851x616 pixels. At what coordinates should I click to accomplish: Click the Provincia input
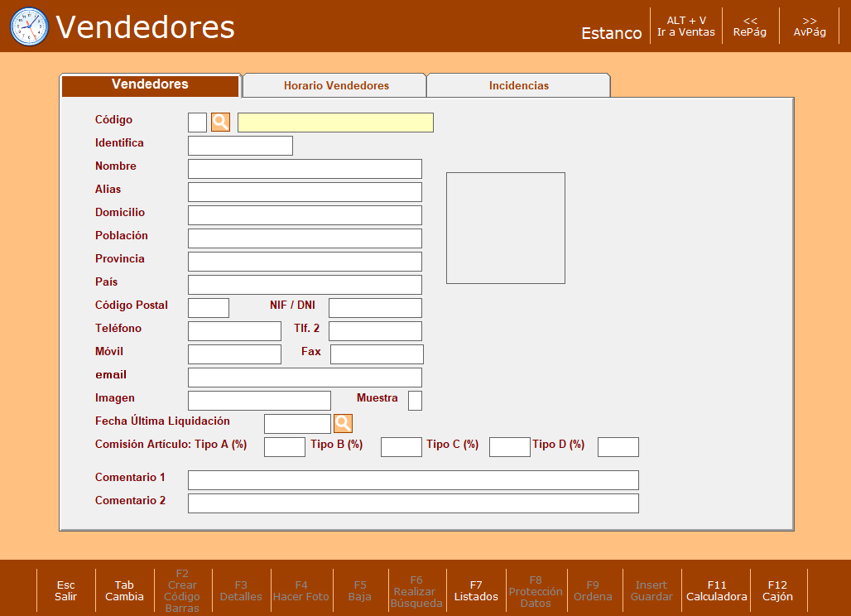[305, 262]
